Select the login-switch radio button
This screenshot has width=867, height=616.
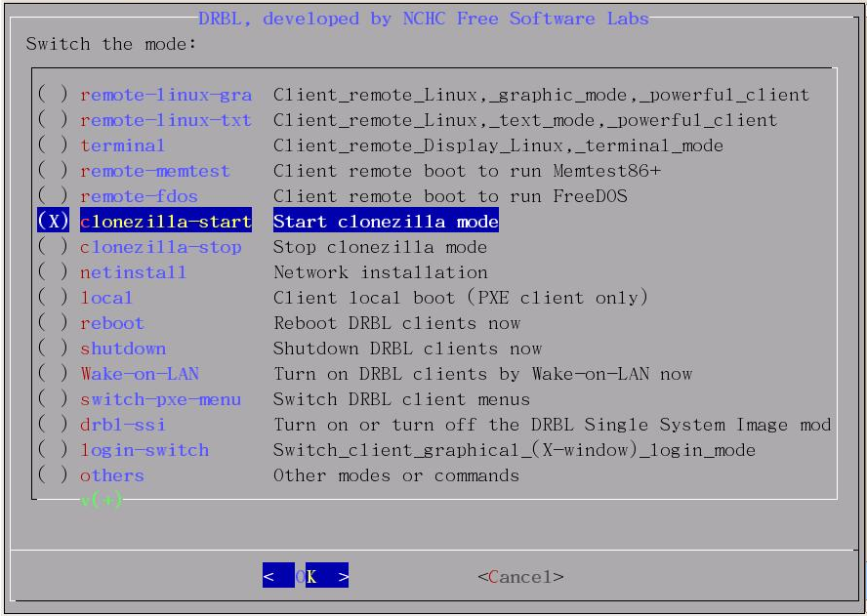(x=53, y=450)
